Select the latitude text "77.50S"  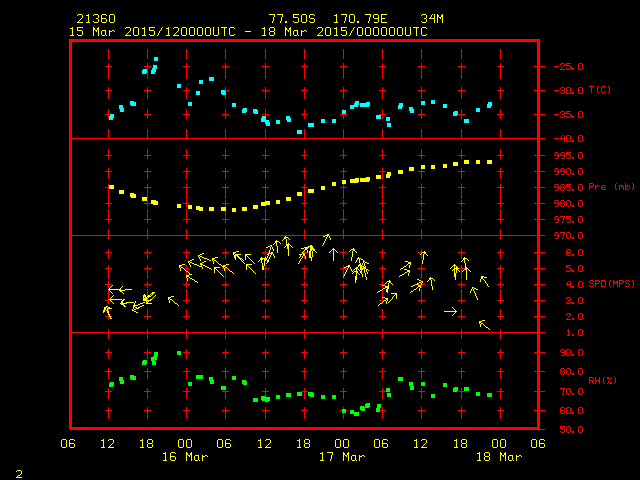coord(292,19)
